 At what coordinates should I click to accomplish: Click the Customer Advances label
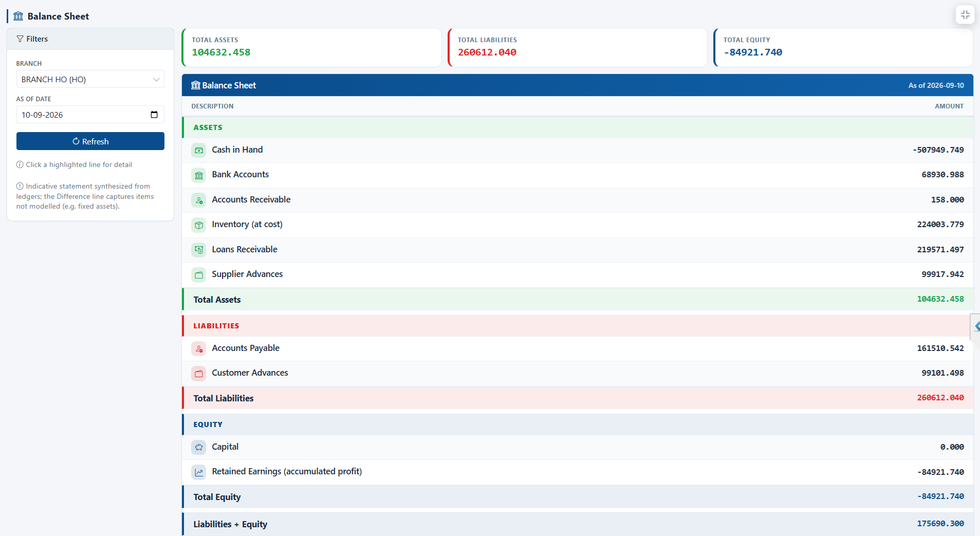250,373
